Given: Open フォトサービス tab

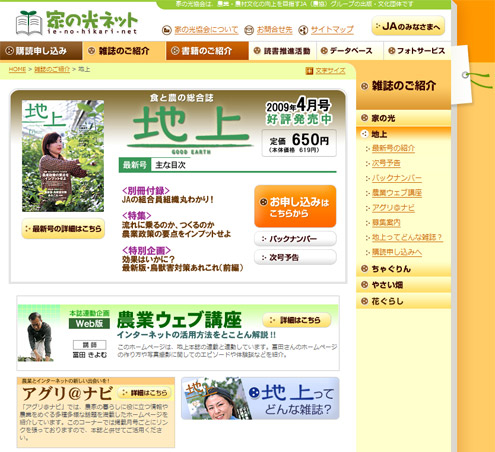Looking at the screenshot, I should tap(417, 51).
